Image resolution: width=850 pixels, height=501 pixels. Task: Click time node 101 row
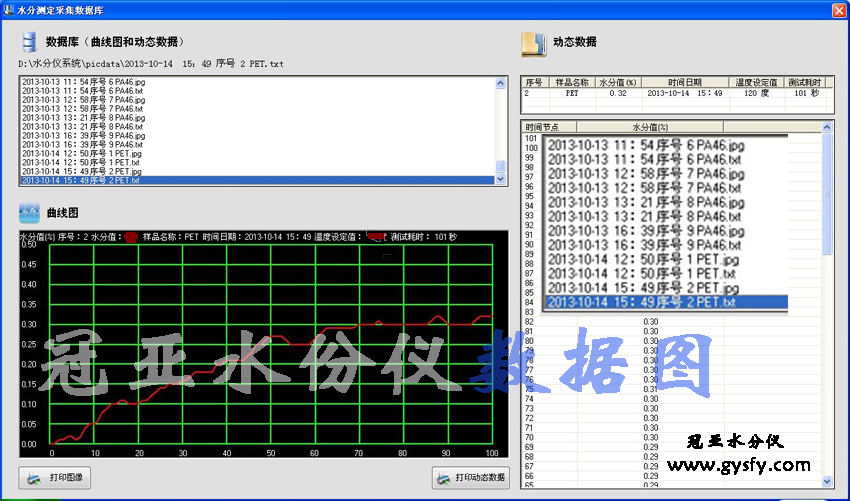pos(531,138)
